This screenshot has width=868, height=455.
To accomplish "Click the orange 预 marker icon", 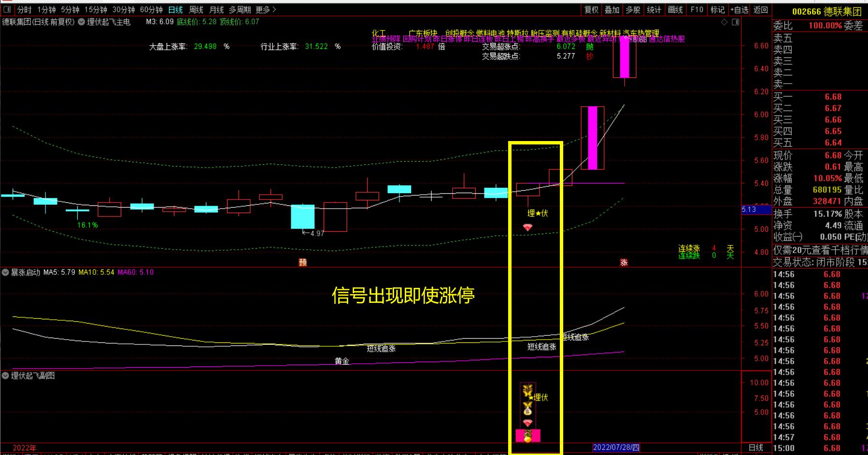I will click(x=303, y=262).
